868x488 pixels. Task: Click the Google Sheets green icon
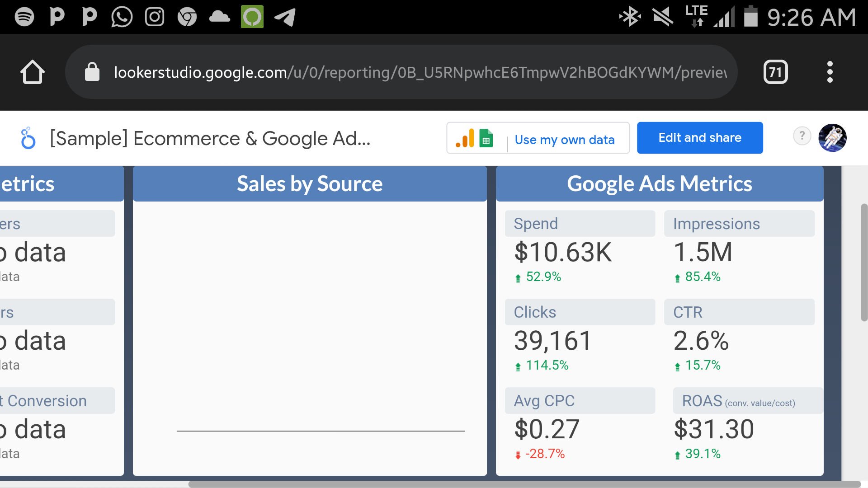tap(486, 138)
